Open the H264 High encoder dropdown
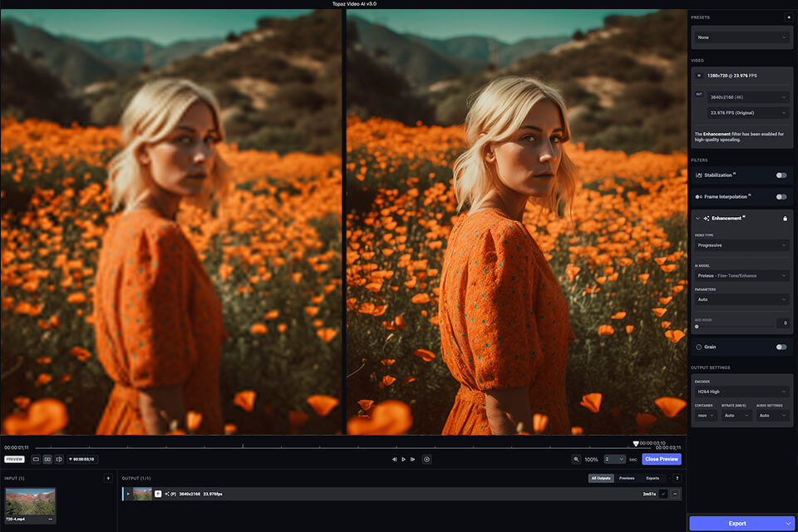The width and height of the screenshot is (798, 532). [741, 391]
